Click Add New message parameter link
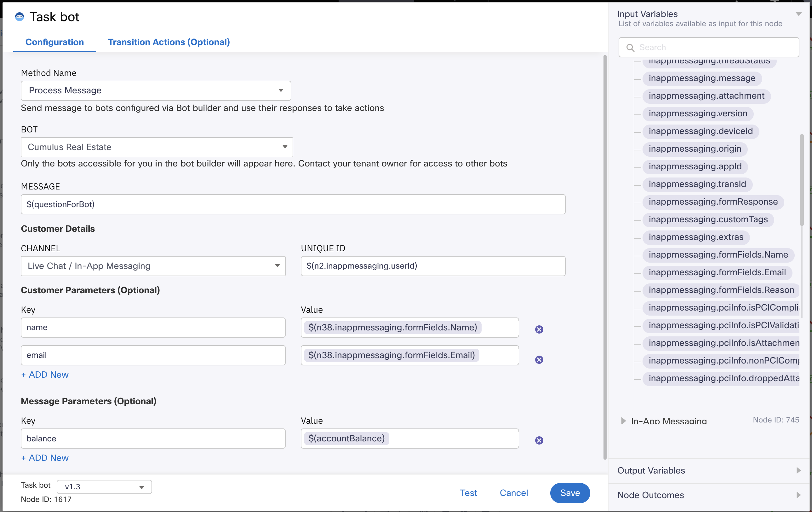The height and width of the screenshot is (512, 812). pos(45,458)
